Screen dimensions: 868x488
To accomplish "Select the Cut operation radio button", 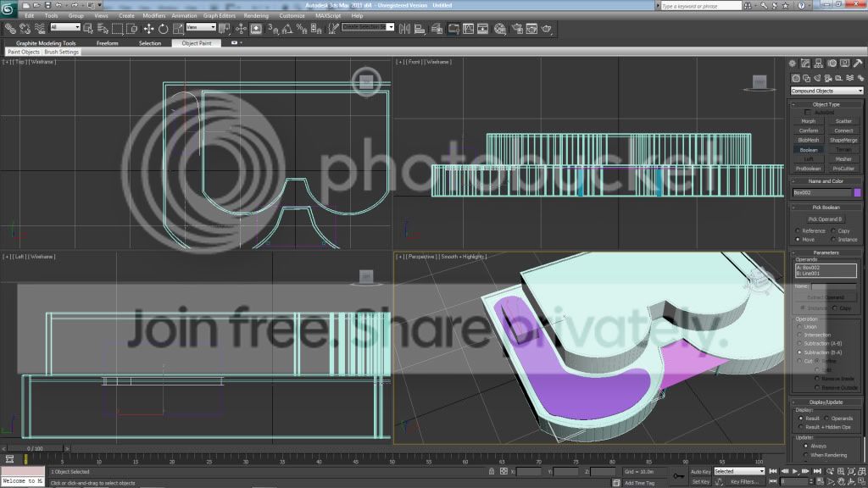I will click(x=799, y=361).
